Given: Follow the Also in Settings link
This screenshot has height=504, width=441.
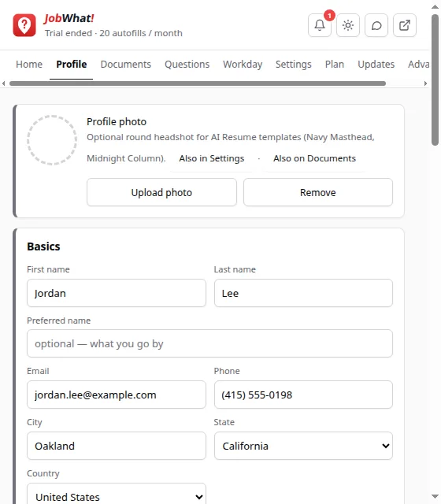Looking at the screenshot, I should [x=212, y=158].
